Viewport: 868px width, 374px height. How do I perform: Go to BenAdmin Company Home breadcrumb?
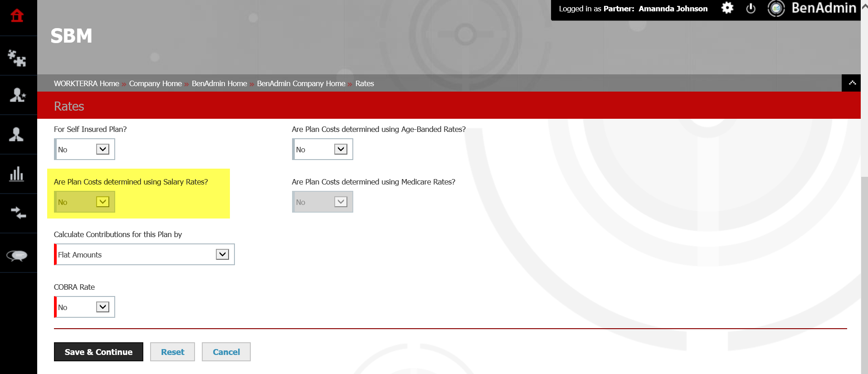[x=301, y=83]
